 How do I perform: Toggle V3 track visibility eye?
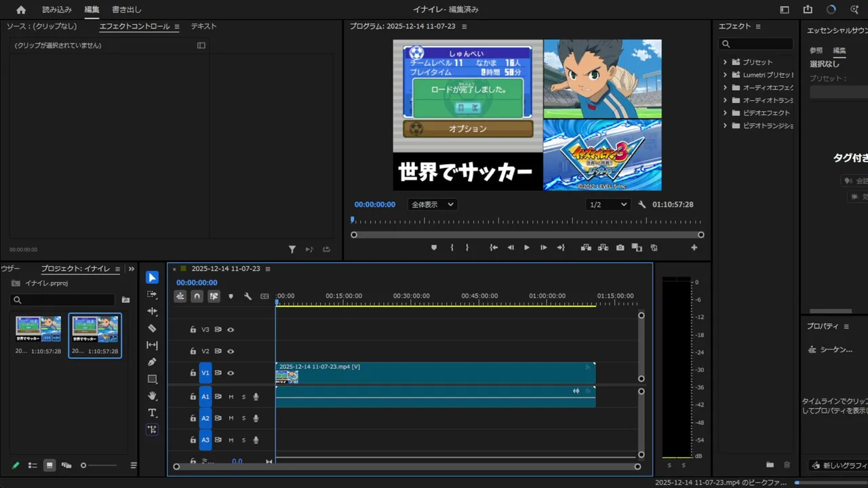pos(231,329)
